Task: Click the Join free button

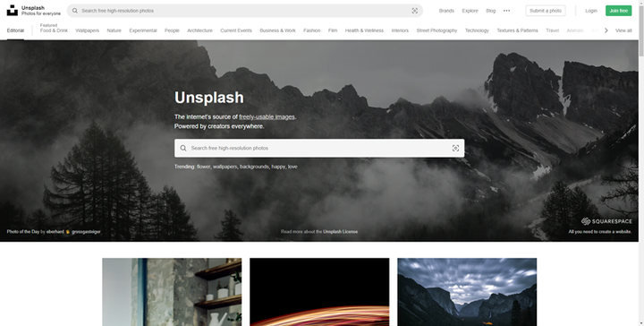Action: [x=619, y=11]
